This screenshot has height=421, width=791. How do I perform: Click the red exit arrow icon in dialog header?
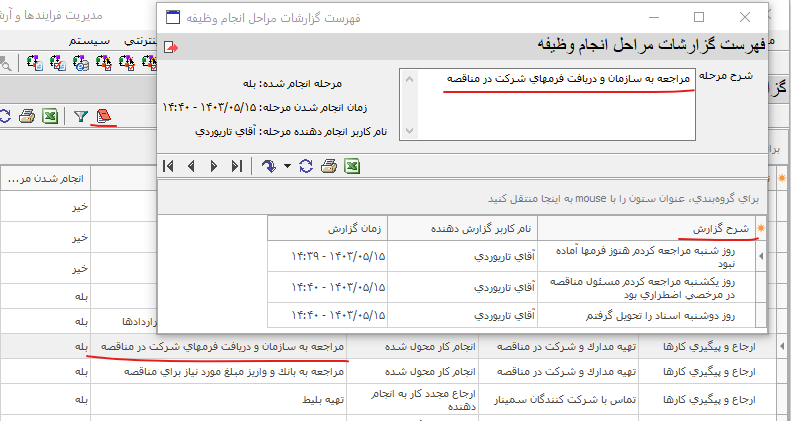(171, 47)
